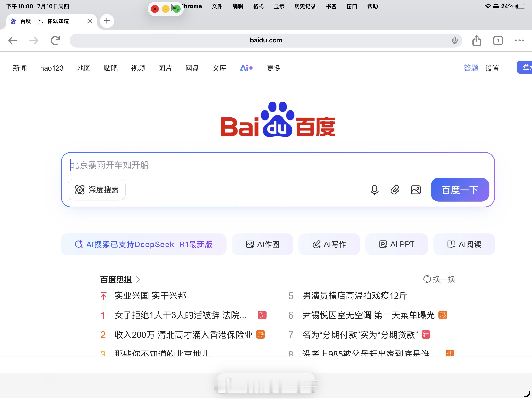Screen dimensions: 532x399
Task: Open hot search 尹锡悦囚室无空调
Action: tap(368, 315)
